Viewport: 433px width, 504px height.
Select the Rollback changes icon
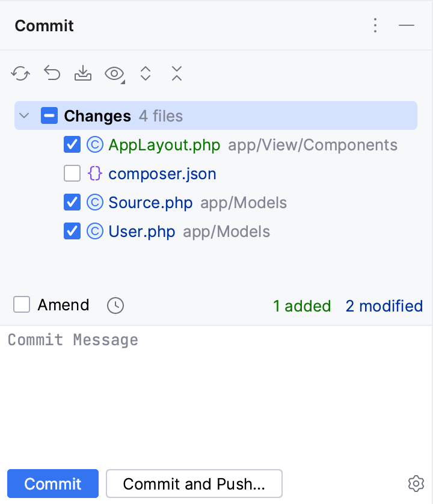click(x=52, y=73)
